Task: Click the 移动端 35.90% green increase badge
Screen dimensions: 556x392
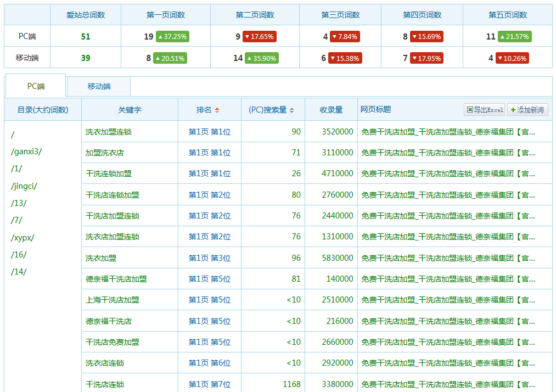Action: 261,58
